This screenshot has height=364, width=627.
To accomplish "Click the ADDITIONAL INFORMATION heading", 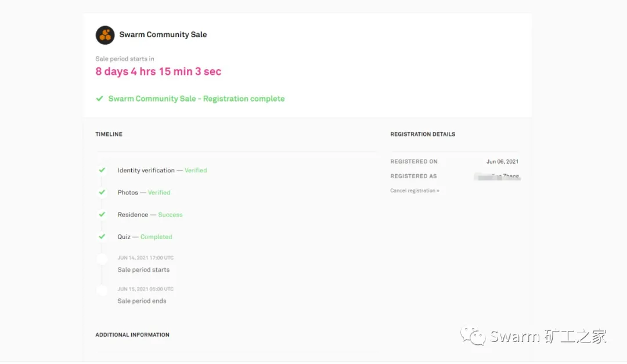I will (x=132, y=335).
